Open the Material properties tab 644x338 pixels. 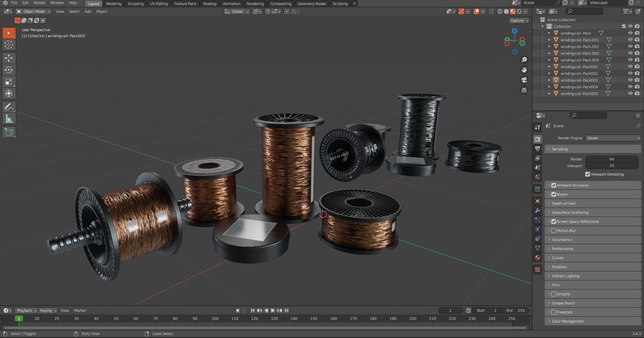[538, 257]
